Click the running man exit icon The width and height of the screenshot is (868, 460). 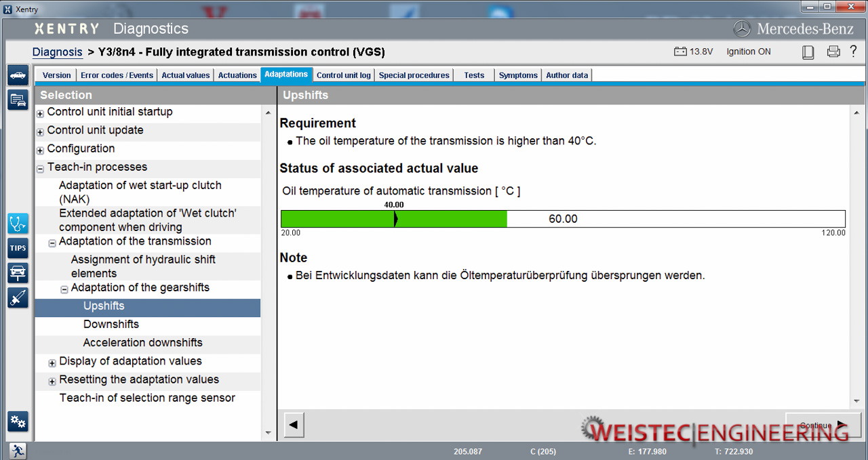coord(18,451)
